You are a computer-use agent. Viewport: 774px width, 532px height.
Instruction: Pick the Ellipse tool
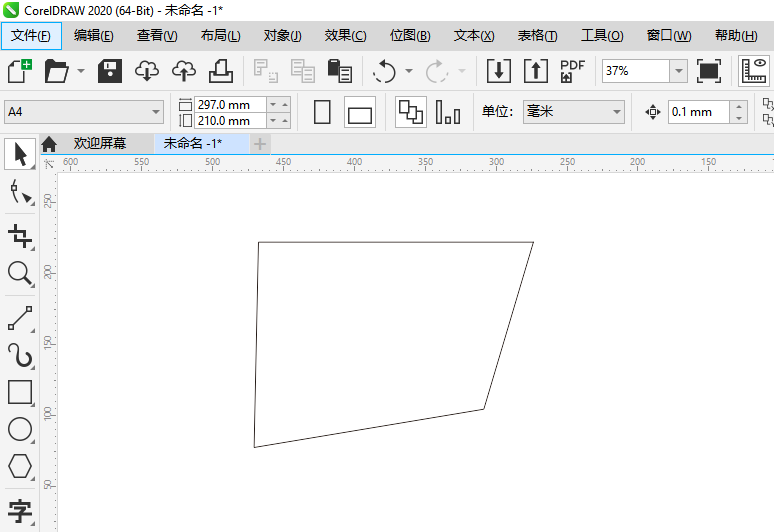point(20,430)
